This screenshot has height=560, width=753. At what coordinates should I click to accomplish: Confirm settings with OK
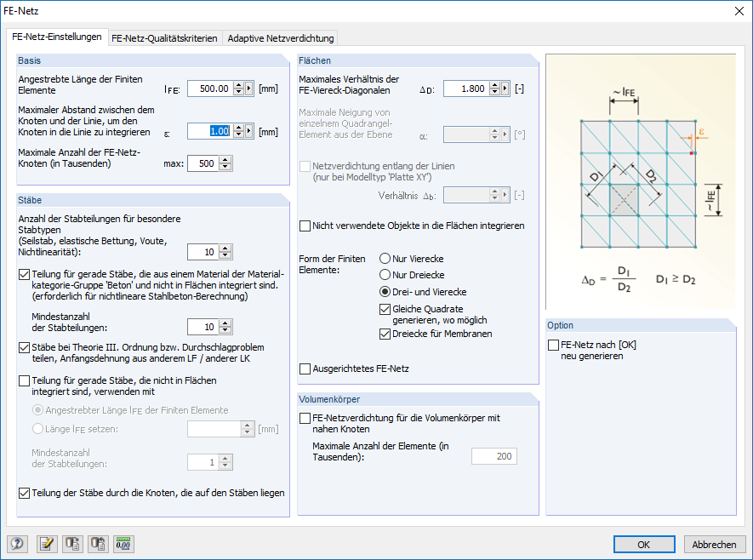(644, 544)
